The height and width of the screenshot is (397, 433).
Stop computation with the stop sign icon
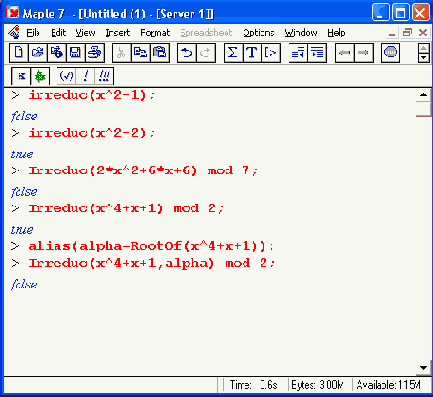pyautogui.click(x=390, y=53)
